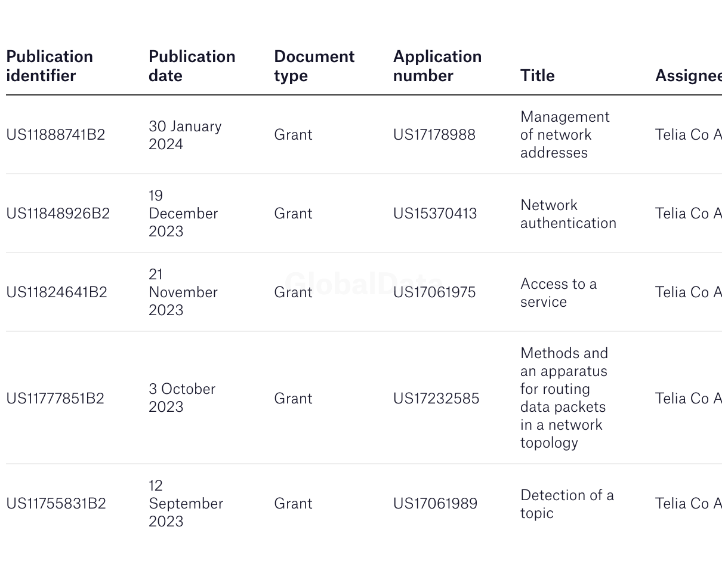The height and width of the screenshot is (567, 728).
Task: Select publication identifier US11848926B2
Action: coord(58,214)
